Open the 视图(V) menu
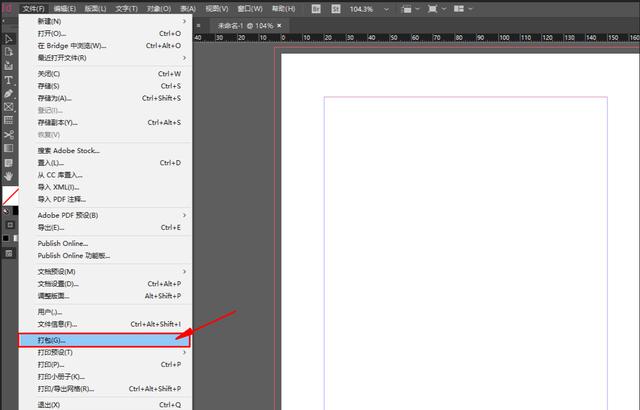Image resolution: width=640 pixels, height=410 pixels. pos(217,9)
